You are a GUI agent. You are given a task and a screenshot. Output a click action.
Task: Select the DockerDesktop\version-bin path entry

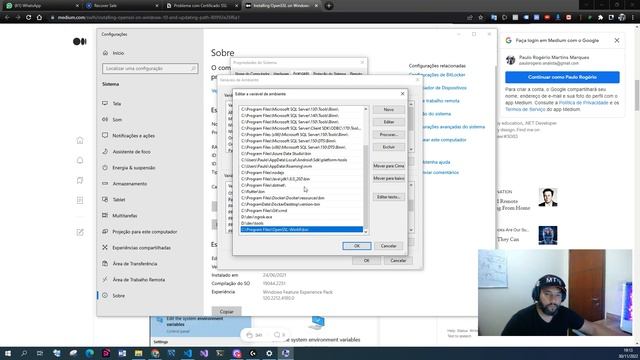(x=301, y=204)
